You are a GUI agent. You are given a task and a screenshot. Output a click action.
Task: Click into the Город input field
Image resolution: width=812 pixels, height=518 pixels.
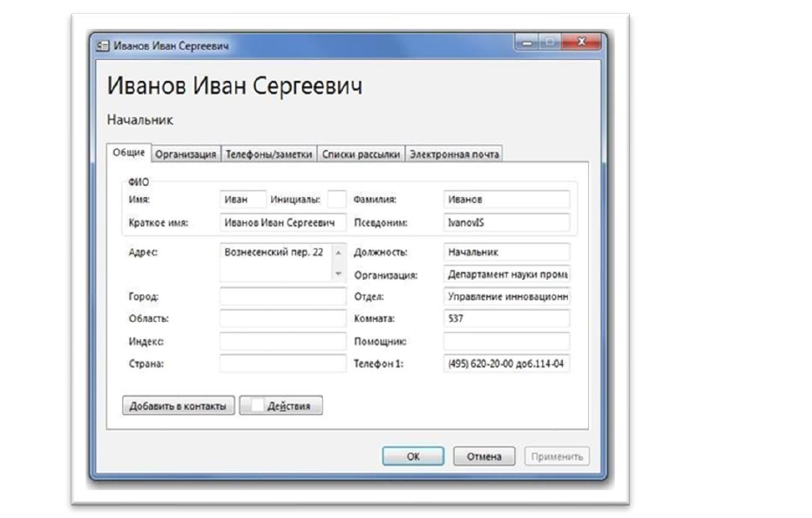(x=282, y=297)
